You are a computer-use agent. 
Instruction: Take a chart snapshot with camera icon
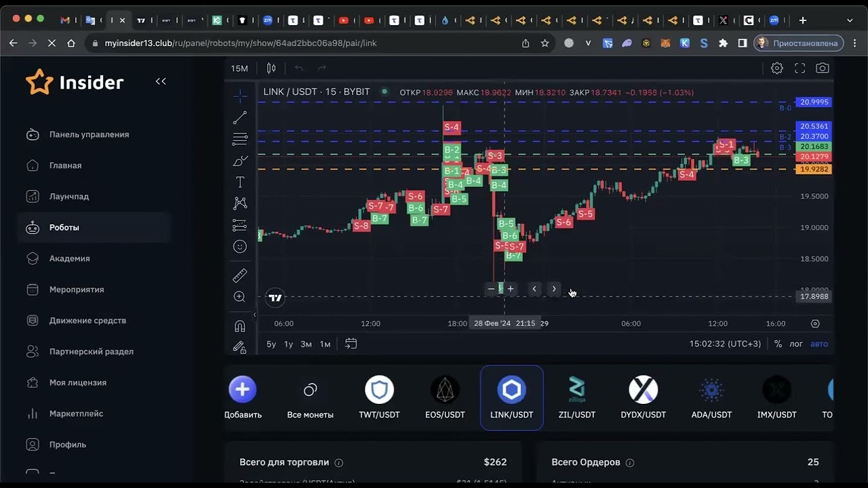[x=823, y=68]
